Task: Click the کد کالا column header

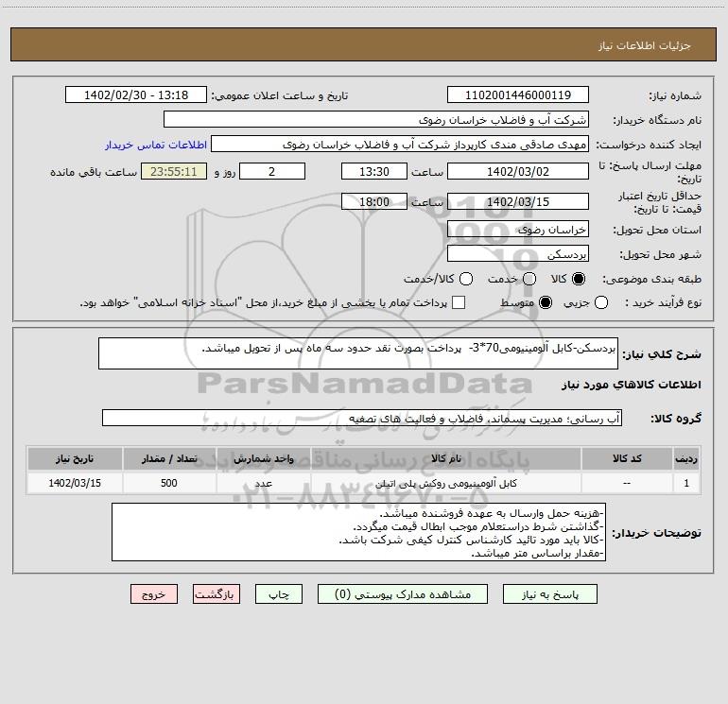Action: [627, 459]
